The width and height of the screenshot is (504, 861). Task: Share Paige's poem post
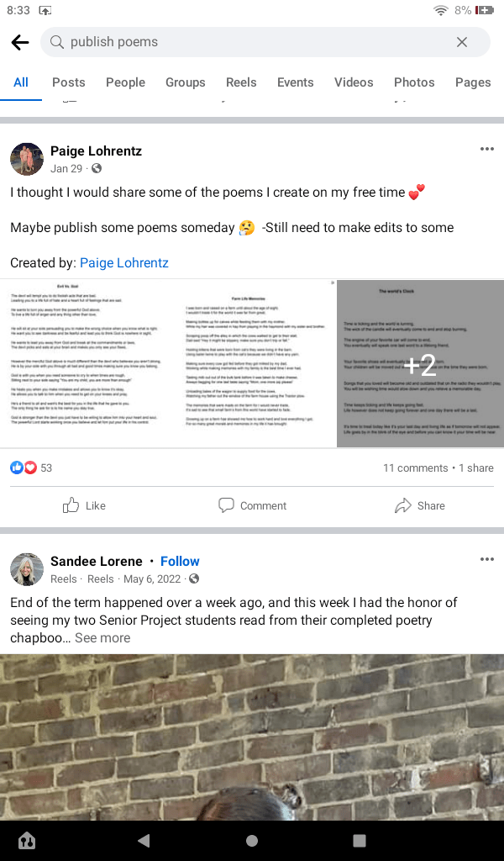420,505
